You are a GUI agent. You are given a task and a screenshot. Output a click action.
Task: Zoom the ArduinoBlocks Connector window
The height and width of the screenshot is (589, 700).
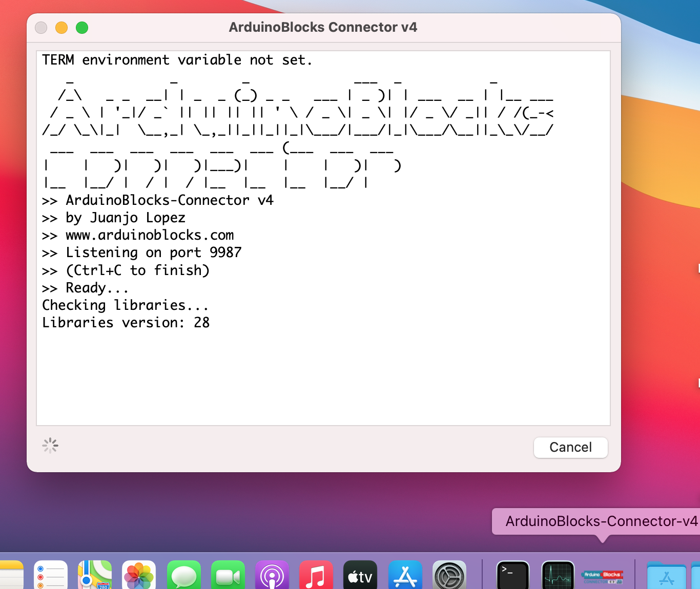click(x=82, y=28)
